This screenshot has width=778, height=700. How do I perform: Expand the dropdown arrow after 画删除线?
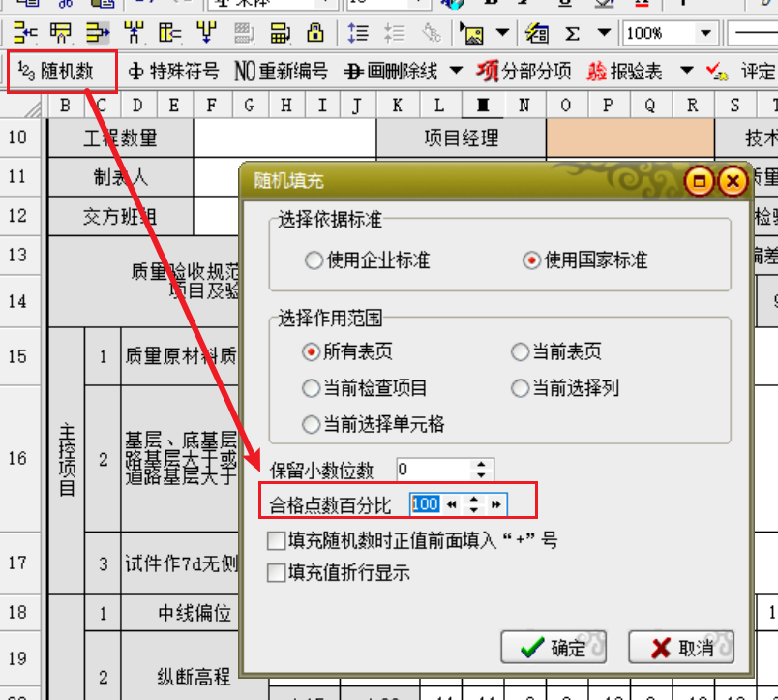pyautogui.click(x=456, y=72)
